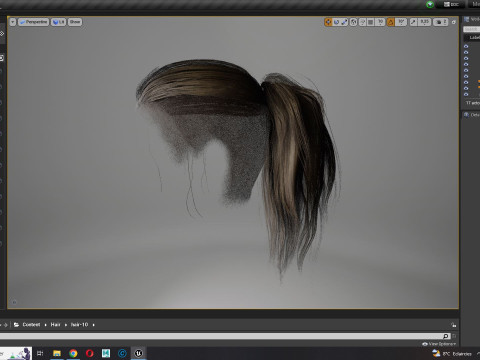The width and height of the screenshot is (480, 360).
Task: Click the green status icon at top
Action: pos(430,4)
